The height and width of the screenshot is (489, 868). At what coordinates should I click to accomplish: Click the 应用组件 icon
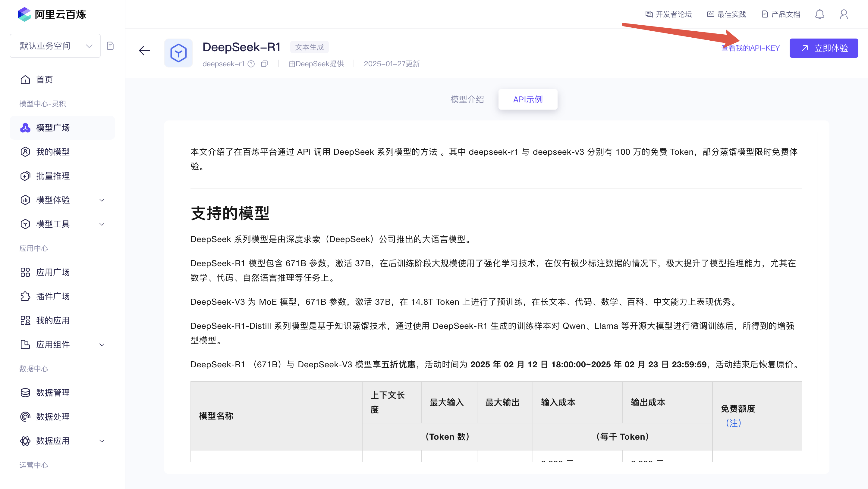click(25, 344)
